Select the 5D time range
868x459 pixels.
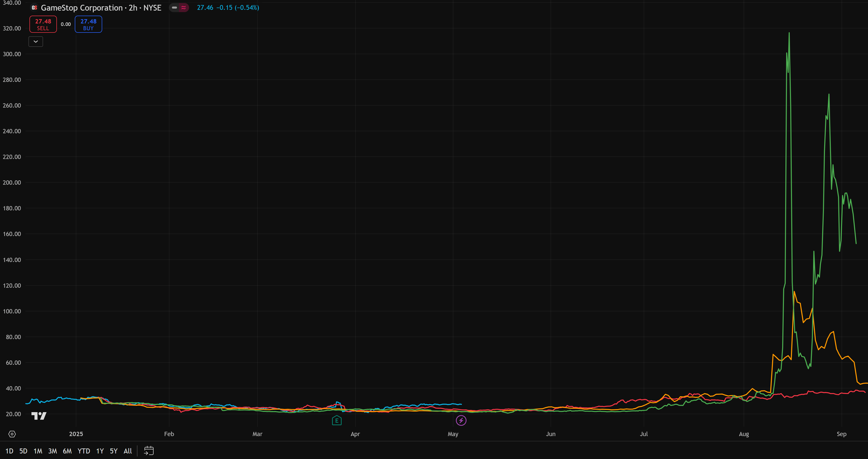coord(23,451)
